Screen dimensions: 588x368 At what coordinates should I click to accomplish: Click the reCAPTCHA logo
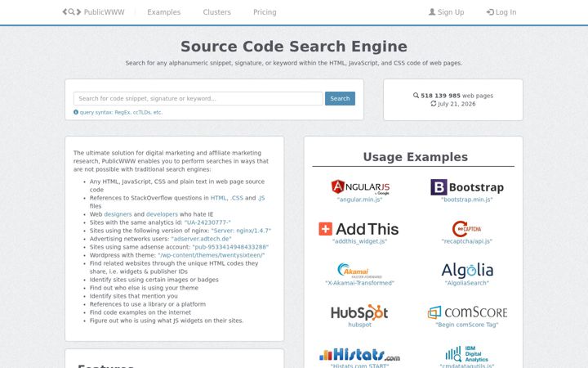pyautogui.click(x=467, y=229)
